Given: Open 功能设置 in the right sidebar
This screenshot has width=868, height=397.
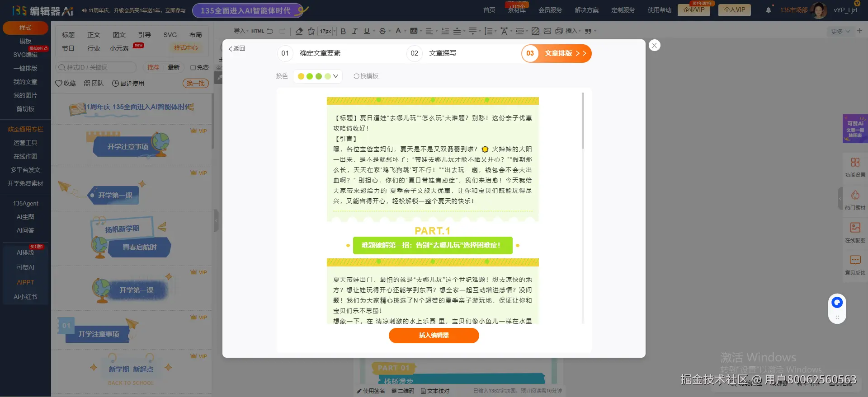Looking at the screenshot, I should tap(855, 167).
